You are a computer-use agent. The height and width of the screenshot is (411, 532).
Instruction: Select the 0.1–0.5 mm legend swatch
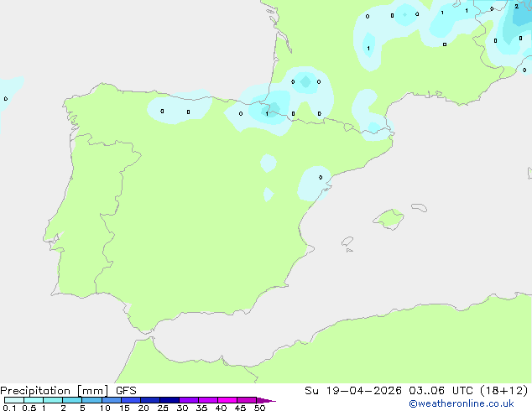click(14, 400)
